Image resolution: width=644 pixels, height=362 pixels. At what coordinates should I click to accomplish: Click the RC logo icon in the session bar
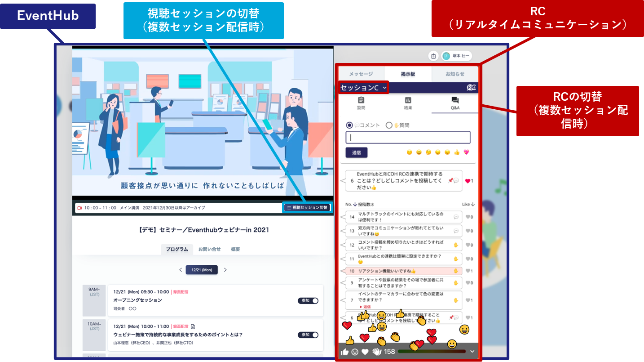tap(472, 88)
